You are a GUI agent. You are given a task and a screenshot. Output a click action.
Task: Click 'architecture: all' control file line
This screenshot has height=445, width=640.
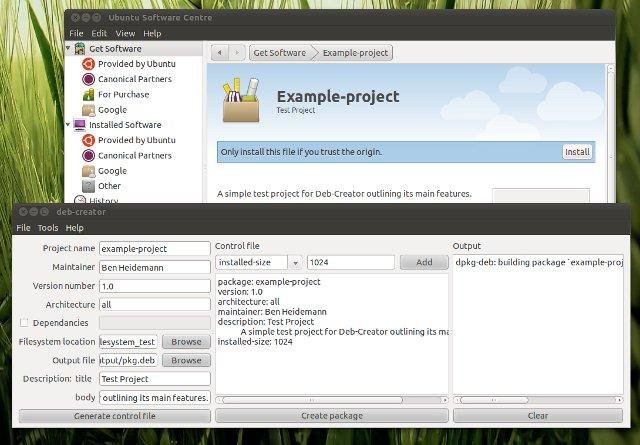pos(249,302)
